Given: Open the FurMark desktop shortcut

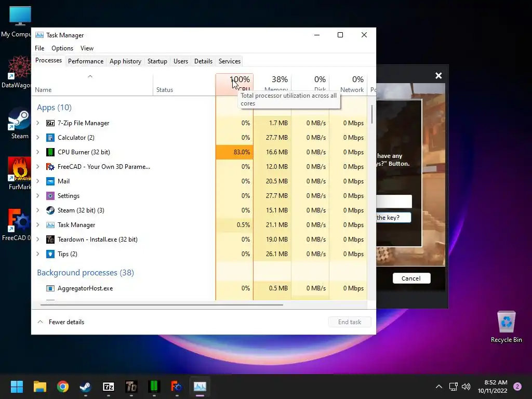Looking at the screenshot, I should click(19, 174).
